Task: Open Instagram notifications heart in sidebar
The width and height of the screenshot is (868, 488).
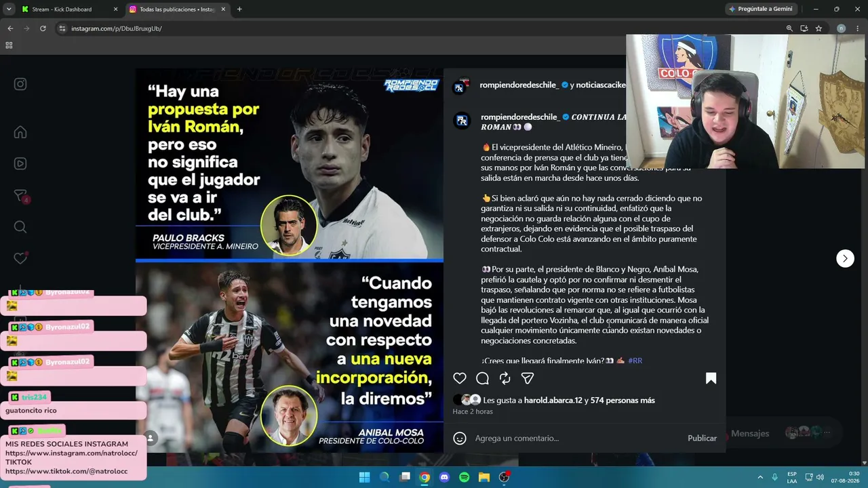Action: pos(20,258)
